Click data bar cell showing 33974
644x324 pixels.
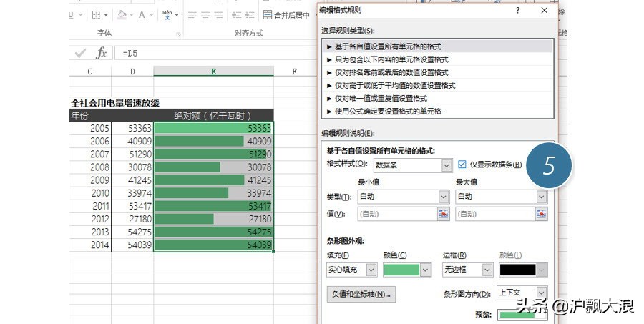[213, 193]
